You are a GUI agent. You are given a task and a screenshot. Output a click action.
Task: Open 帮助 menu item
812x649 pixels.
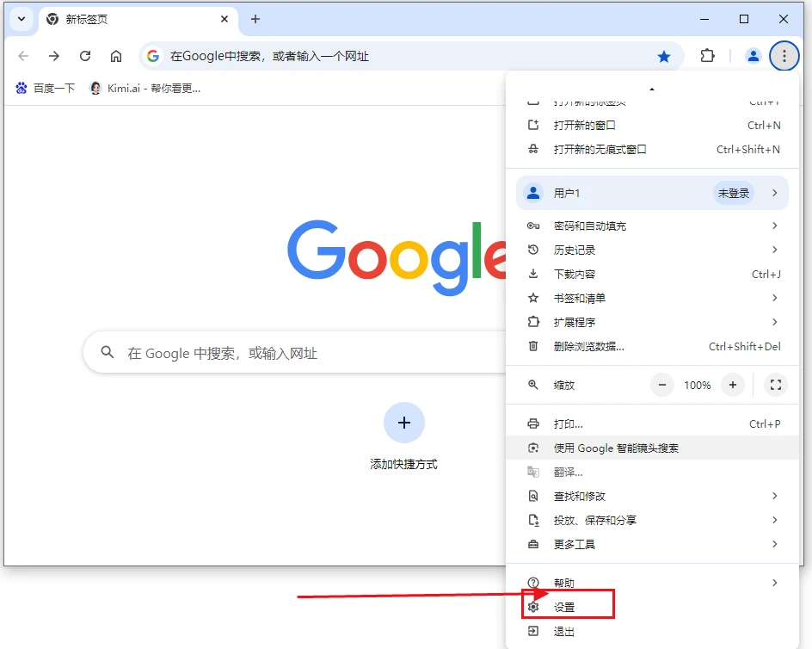653,584
